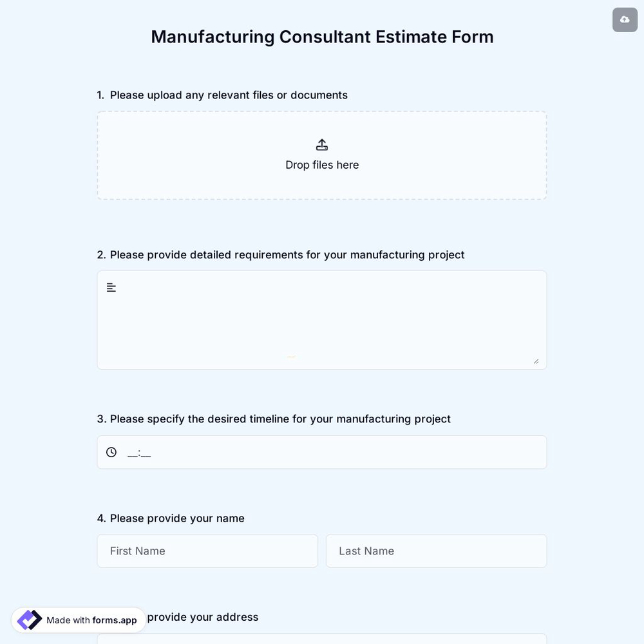Click the clock icon in the timeline field
This screenshot has width=644, height=644.
click(x=111, y=452)
